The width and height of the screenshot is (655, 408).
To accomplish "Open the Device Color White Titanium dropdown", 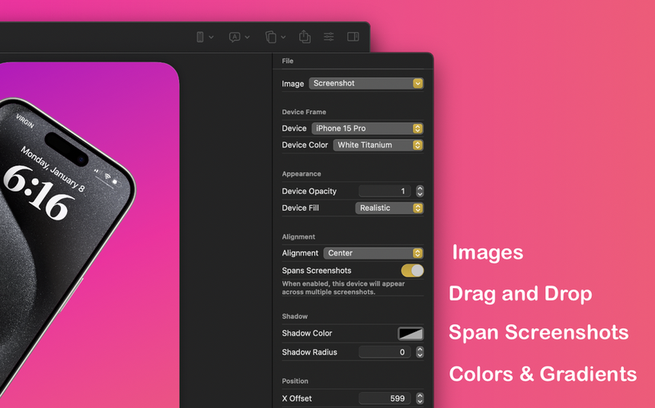I will pyautogui.click(x=378, y=145).
